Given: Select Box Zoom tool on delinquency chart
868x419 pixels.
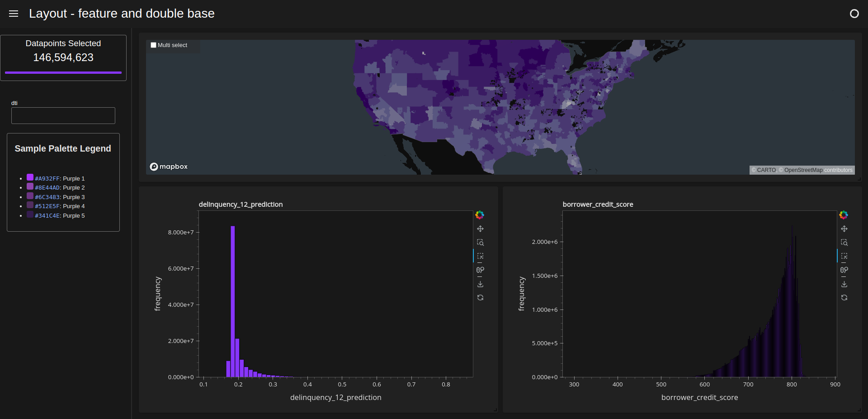Looking at the screenshot, I should click(x=480, y=243).
